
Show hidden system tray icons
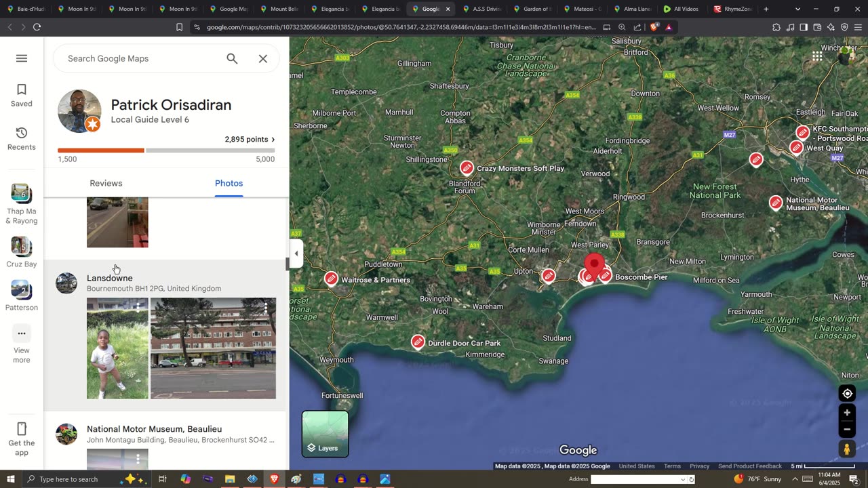(x=795, y=479)
